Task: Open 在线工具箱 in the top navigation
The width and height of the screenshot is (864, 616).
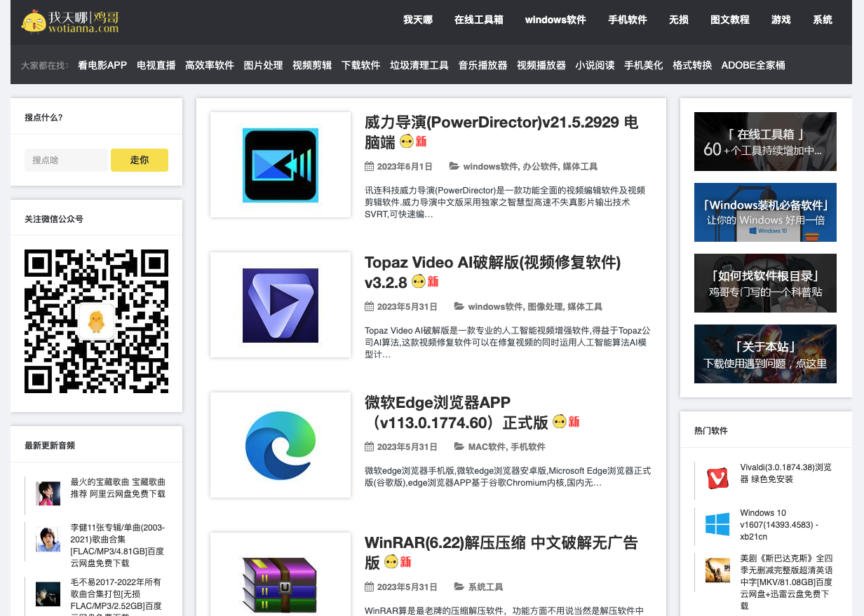Action: [x=479, y=20]
